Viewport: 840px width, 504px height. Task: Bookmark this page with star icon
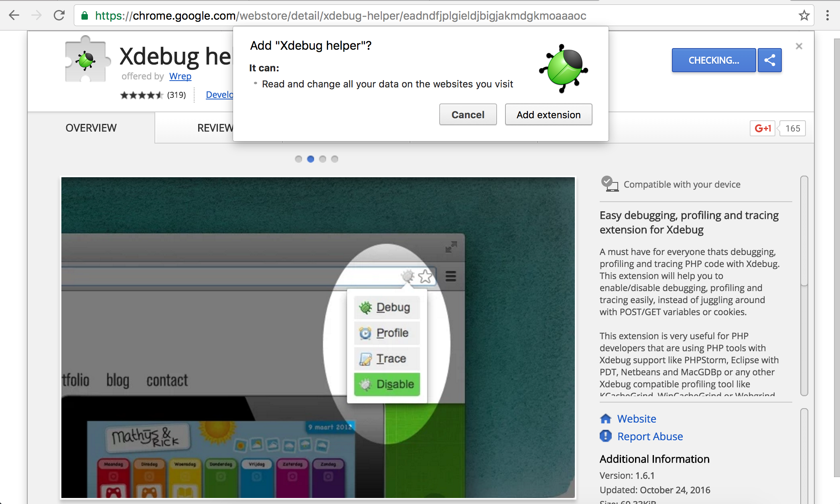(804, 16)
